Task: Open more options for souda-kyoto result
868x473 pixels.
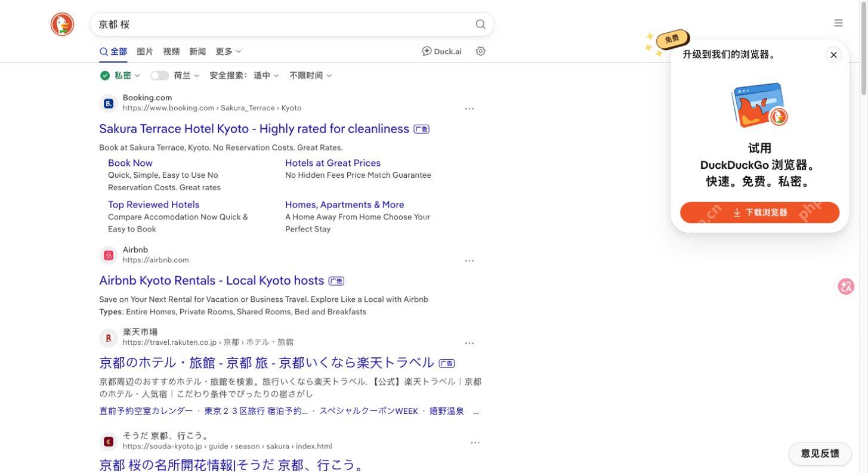Action: click(x=475, y=443)
